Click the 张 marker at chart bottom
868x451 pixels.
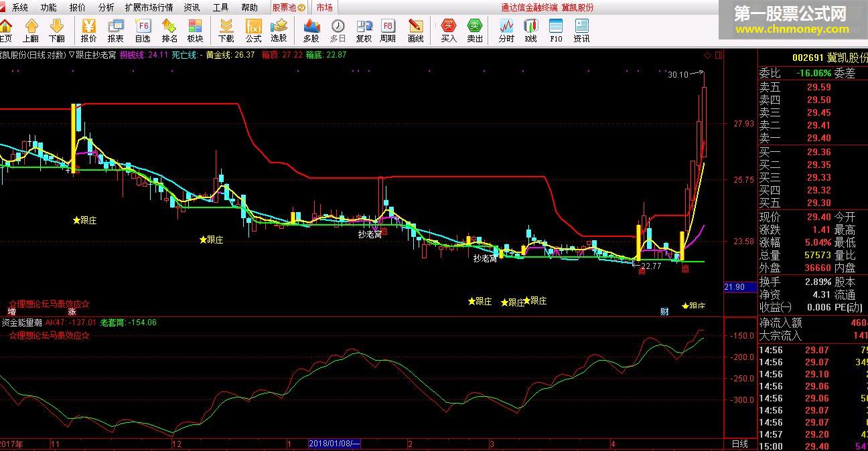[72, 311]
